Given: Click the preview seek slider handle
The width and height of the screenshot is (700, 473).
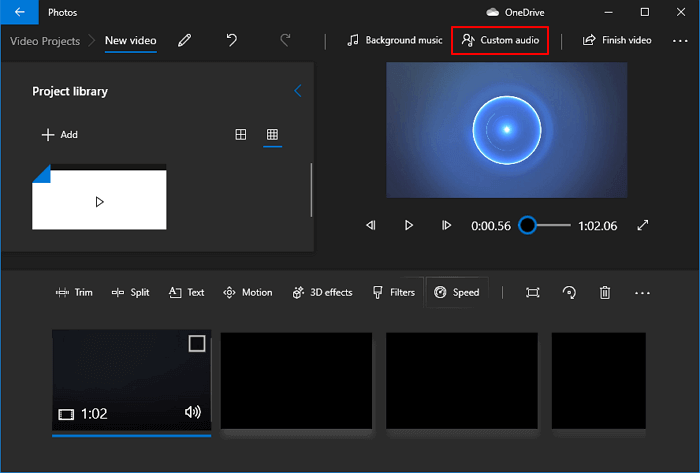Looking at the screenshot, I should [527, 226].
